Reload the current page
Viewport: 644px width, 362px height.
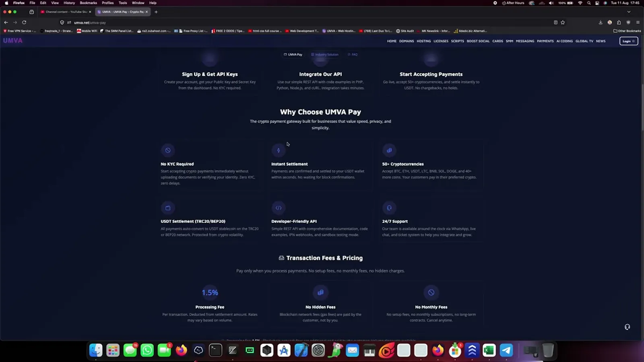tap(24, 23)
